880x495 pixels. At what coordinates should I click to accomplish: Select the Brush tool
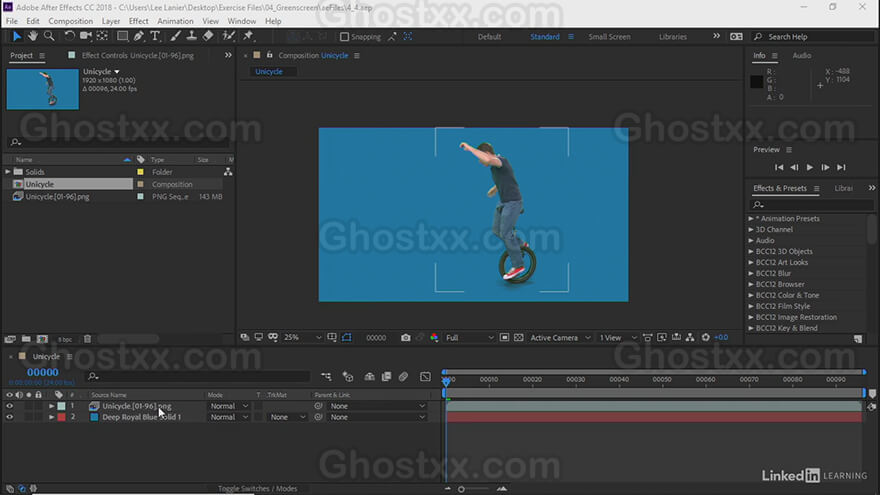[x=175, y=36]
